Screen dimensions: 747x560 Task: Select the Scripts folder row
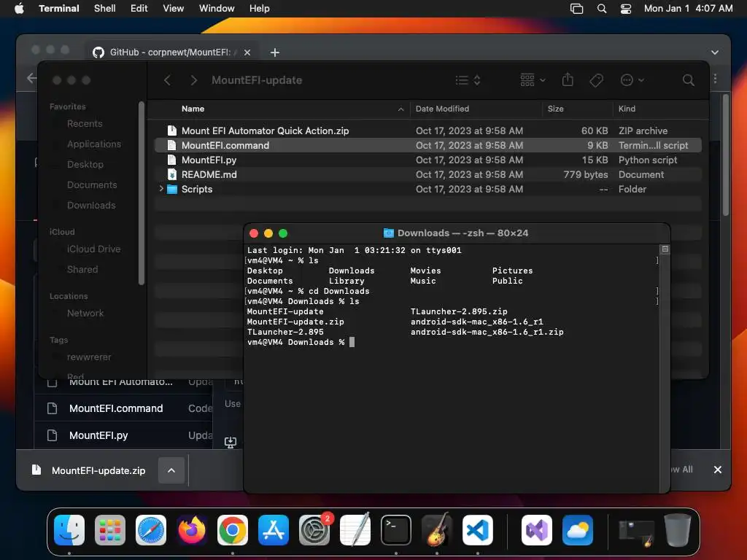pos(427,189)
